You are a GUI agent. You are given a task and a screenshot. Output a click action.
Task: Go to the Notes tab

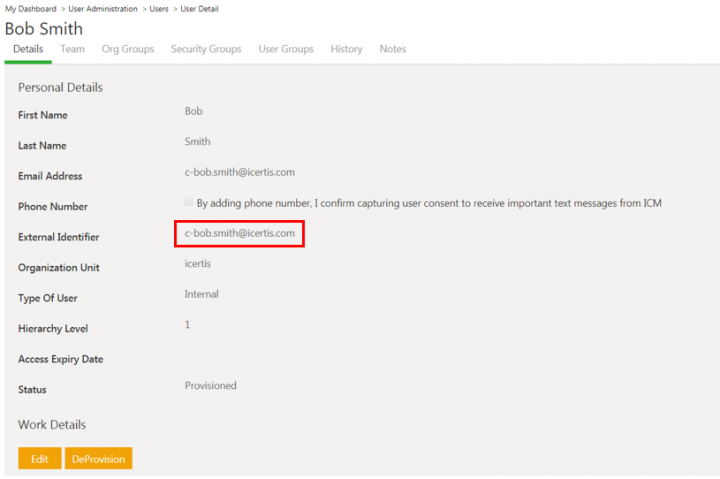[393, 49]
